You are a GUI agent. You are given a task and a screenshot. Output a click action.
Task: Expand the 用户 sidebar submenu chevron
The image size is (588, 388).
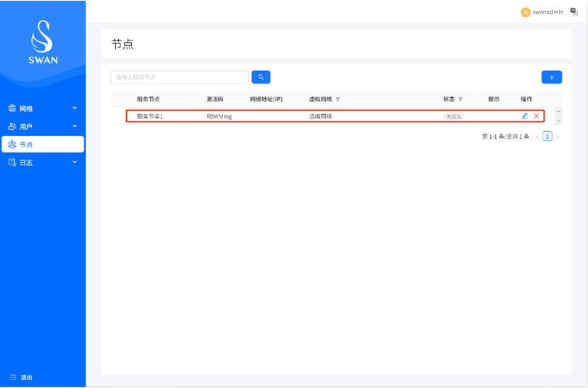point(74,126)
